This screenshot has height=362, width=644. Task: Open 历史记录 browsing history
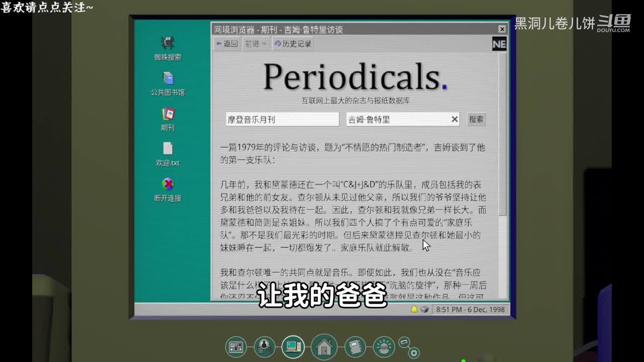pyautogui.click(x=293, y=44)
